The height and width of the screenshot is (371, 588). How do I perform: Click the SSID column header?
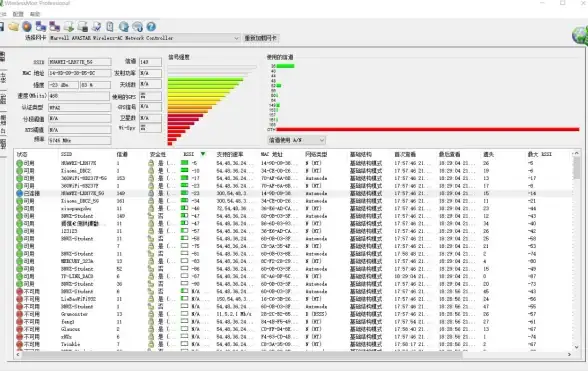66,154
